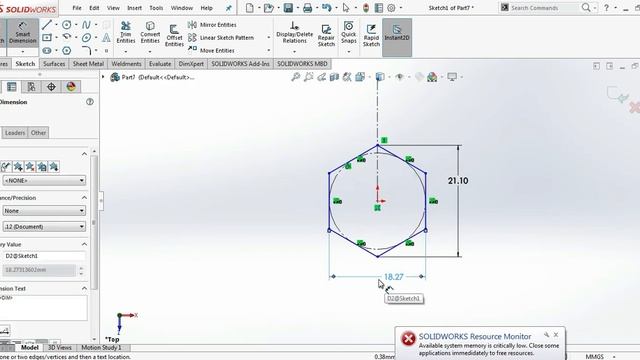Open the Tools menu

click(x=156, y=8)
